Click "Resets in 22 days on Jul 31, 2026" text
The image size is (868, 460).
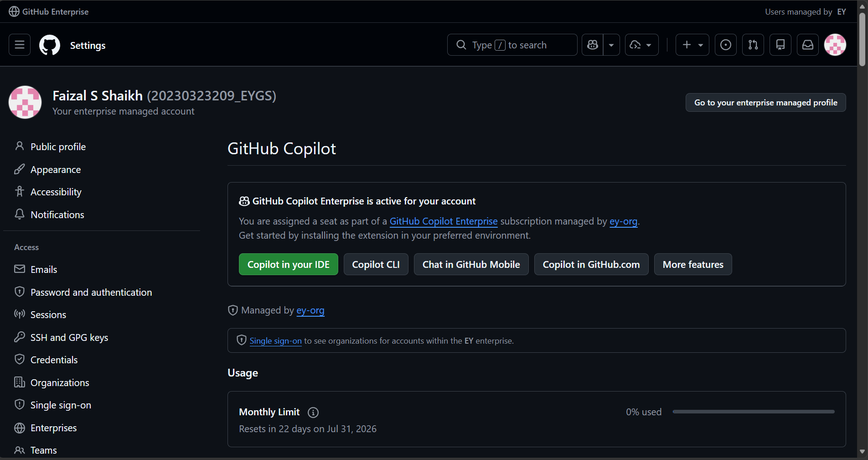coord(308,429)
